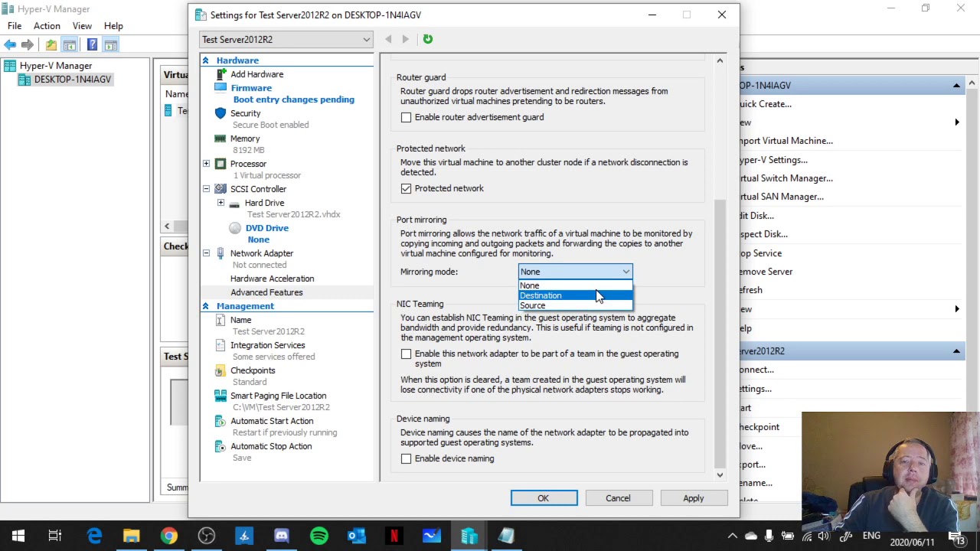Click Outlook icon in the taskbar
This screenshot has width=980, height=551.
[356, 536]
